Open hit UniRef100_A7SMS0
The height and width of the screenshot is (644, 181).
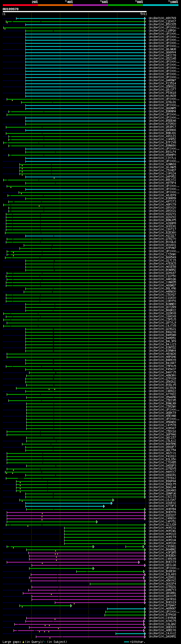pos(162,124)
